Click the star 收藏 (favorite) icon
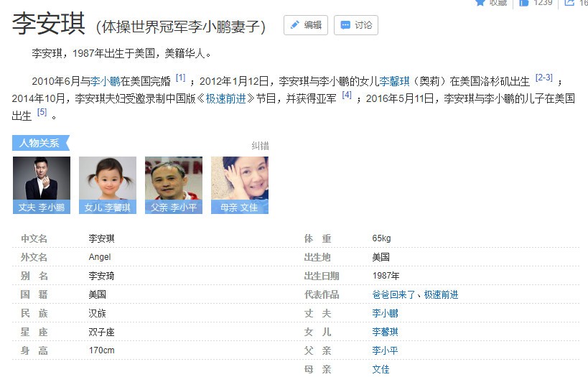This screenshot has height=377, width=588. tap(480, 2)
